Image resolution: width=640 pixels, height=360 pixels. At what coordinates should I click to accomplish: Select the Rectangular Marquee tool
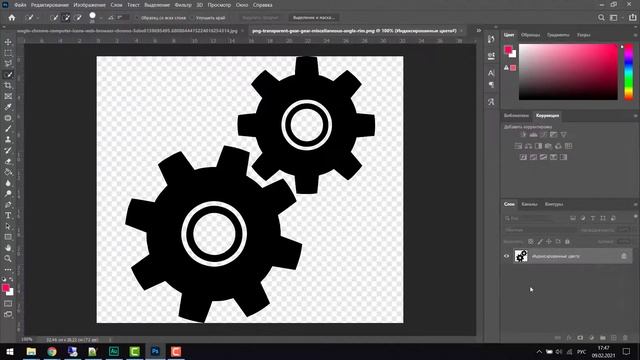click(x=8, y=53)
